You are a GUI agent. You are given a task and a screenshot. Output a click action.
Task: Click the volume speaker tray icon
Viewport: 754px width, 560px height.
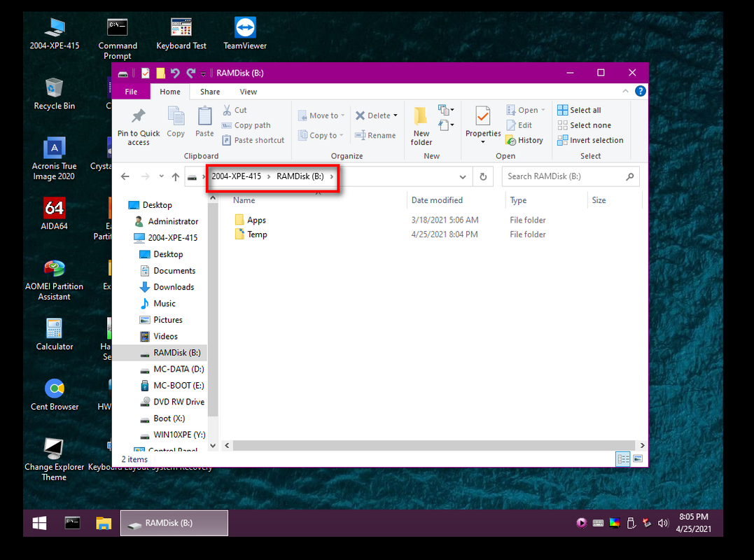(662, 523)
